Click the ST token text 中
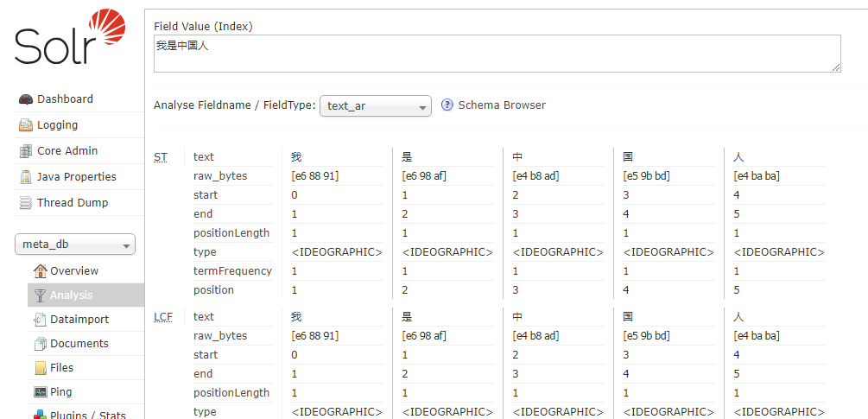This screenshot has height=419, width=868. coord(517,156)
